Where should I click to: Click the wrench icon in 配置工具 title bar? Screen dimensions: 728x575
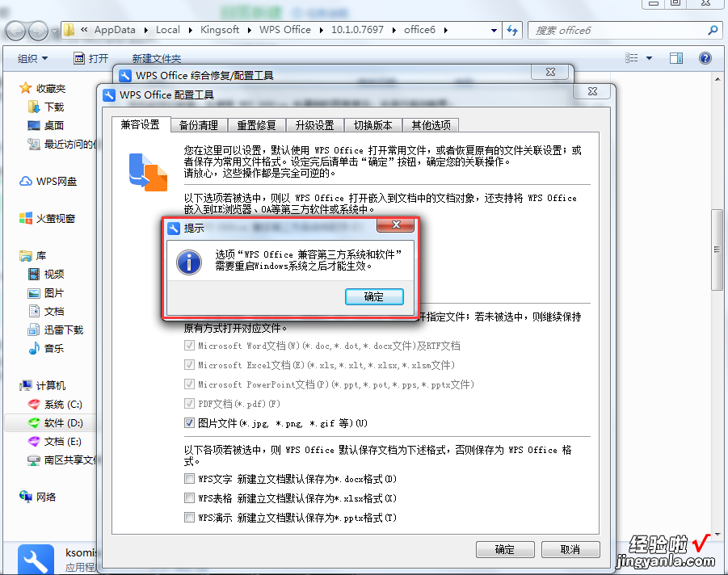pyautogui.click(x=109, y=95)
